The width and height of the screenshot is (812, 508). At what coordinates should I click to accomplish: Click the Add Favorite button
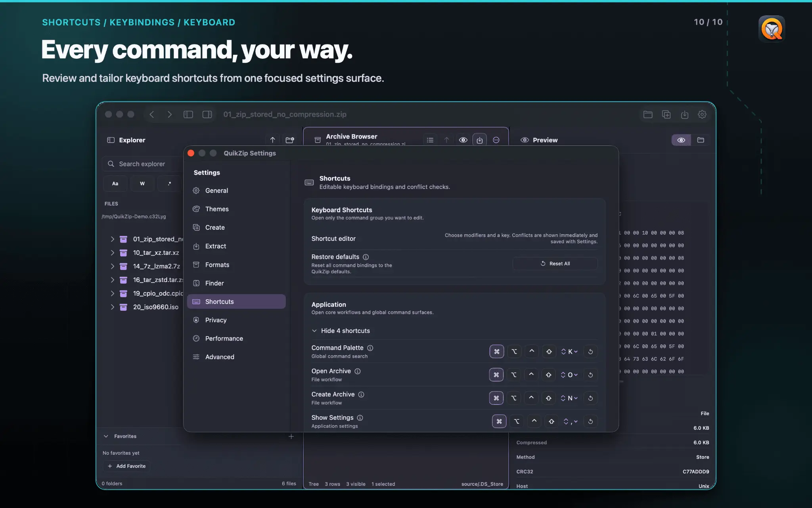tap(127, 466)
